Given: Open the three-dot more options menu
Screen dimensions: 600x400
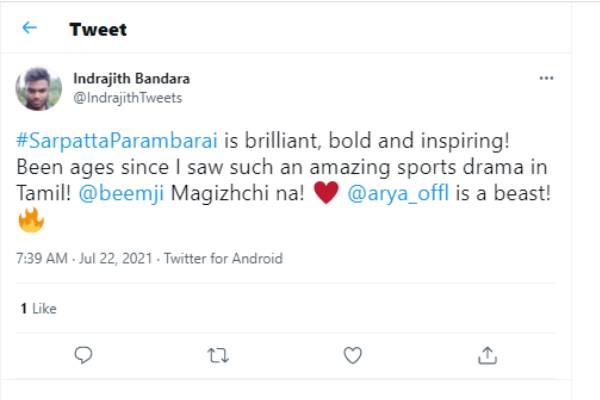Looking at the screenshot, I should [x=546, y=78].
